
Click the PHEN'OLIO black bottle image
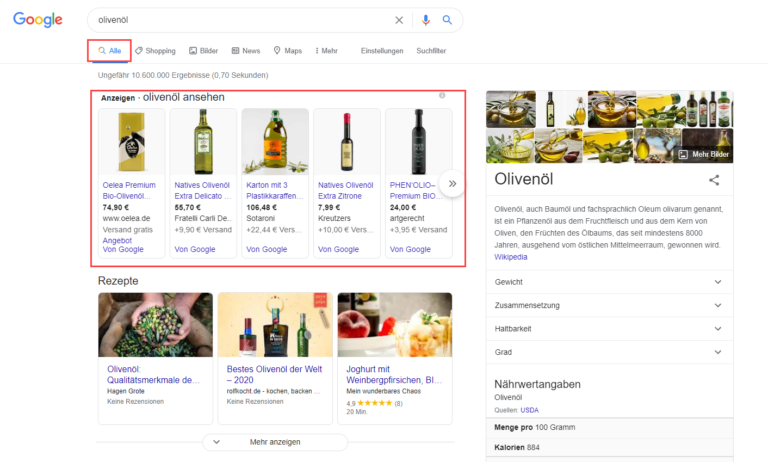click(418, 142)
